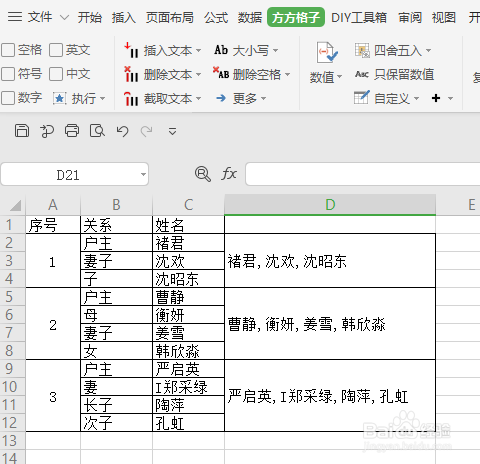Click the Select All corner triangle

tap(15, 205)
